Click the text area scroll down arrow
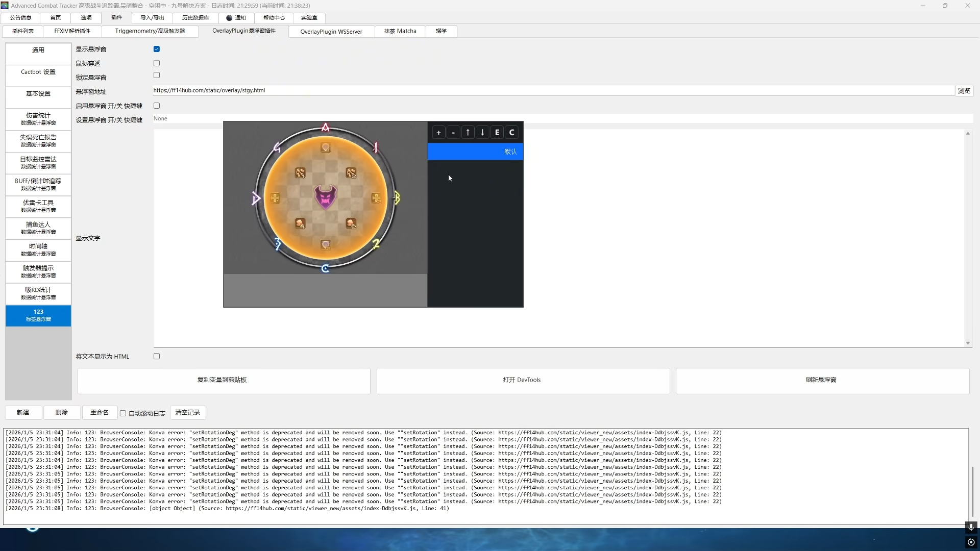 968,343
